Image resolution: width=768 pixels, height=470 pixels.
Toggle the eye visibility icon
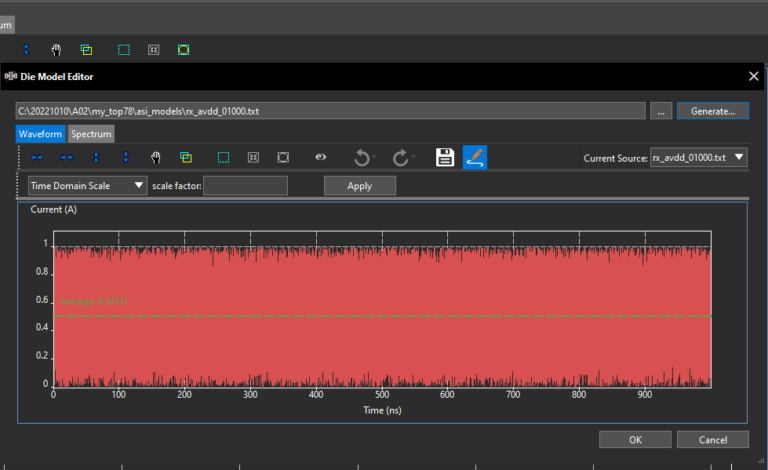(321, 157)
